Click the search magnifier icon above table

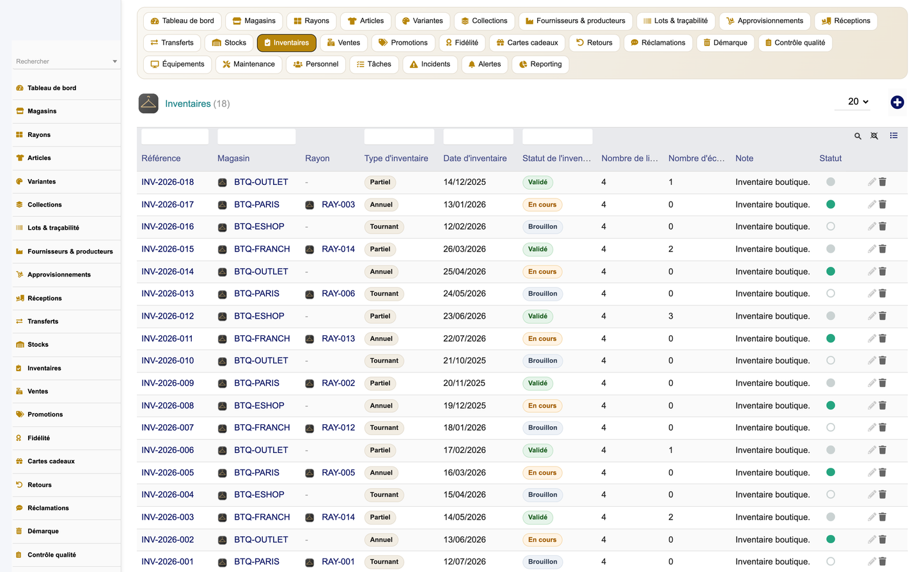[857, 136]
